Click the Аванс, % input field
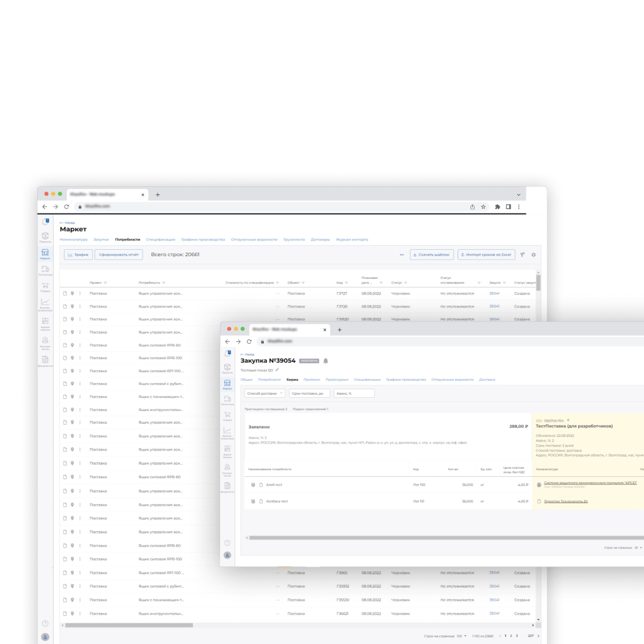Screen dimensions: 644x644 354,393
